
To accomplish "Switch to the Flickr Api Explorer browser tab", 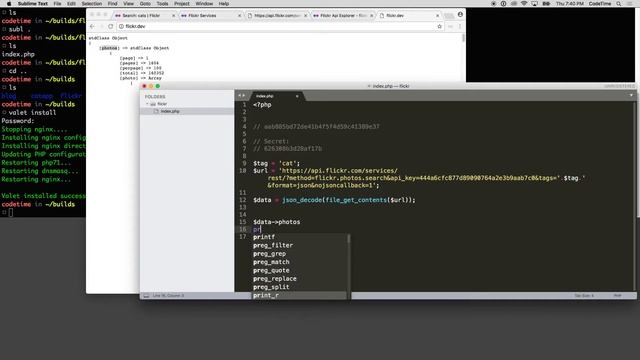I will click(x=343, y=16).
